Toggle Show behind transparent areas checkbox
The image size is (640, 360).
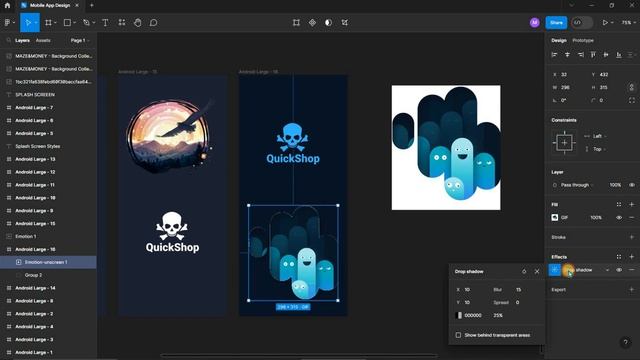[458, 335]
